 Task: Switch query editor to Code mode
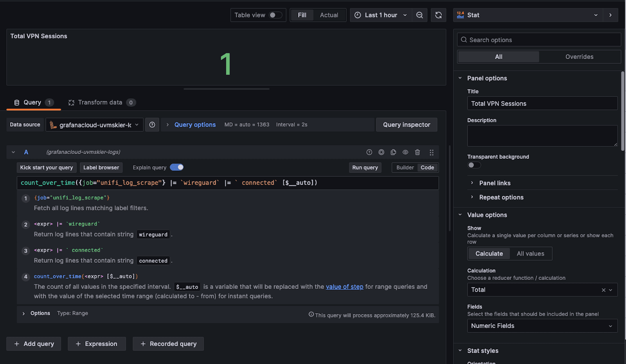[427, 167]
